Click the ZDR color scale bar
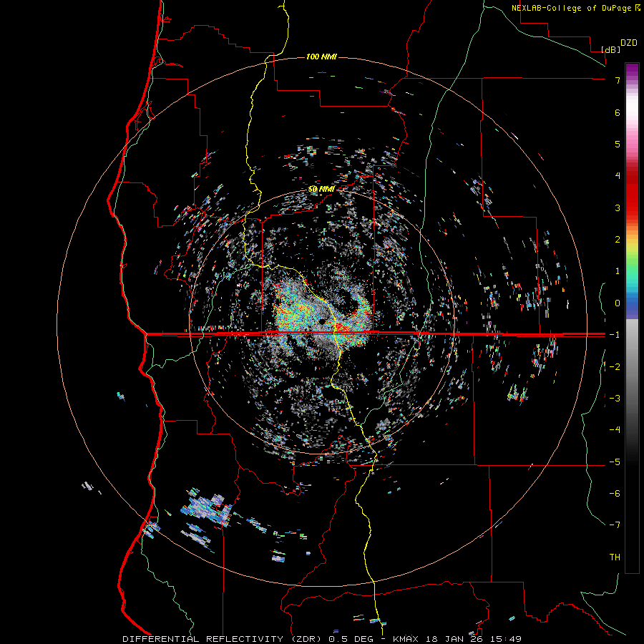The height and width of the screenshot is (644, 644). [632, 318]
